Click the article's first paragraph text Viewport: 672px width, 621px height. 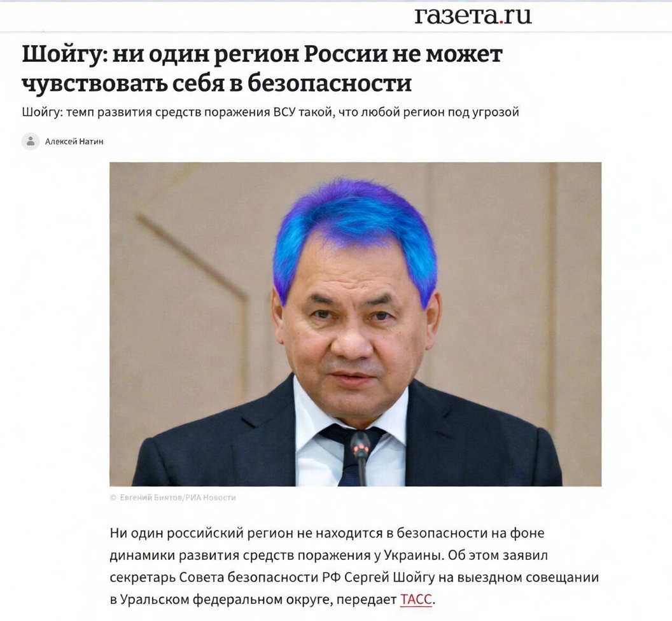pos(354,566)
